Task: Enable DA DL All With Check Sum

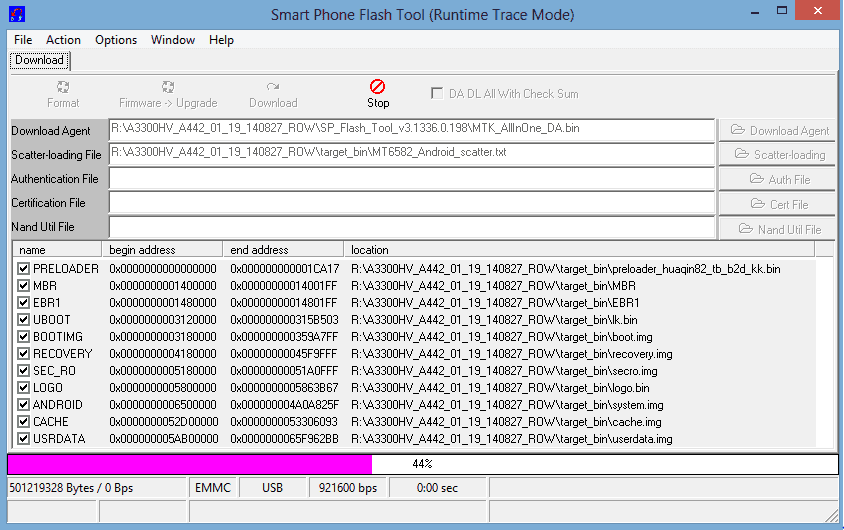Action: click(437, 93)
